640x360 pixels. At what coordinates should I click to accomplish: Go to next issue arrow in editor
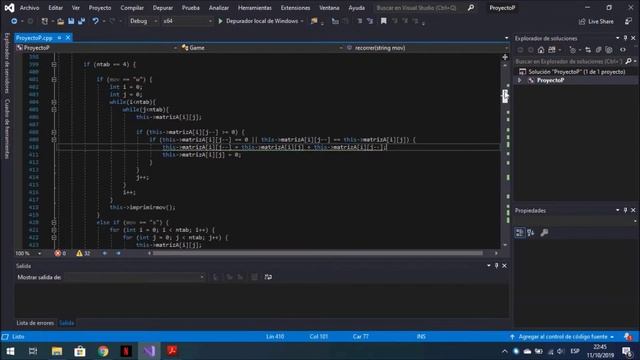118,253
